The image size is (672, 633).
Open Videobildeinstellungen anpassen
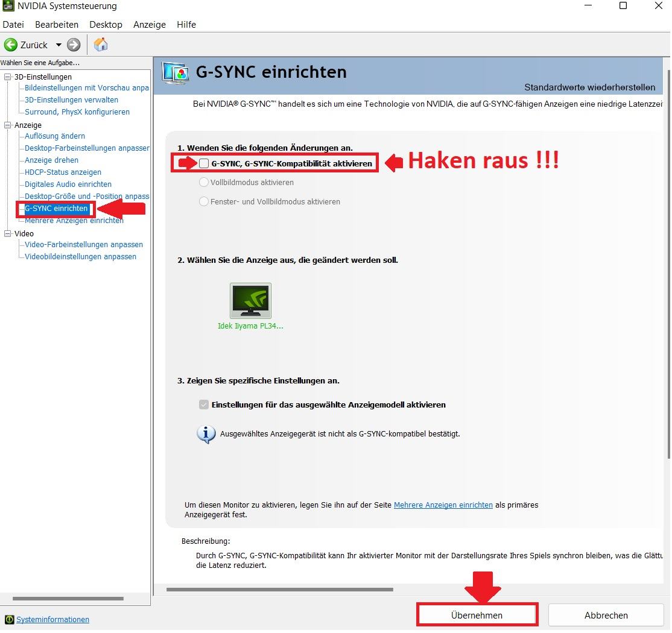click(81, 257)
